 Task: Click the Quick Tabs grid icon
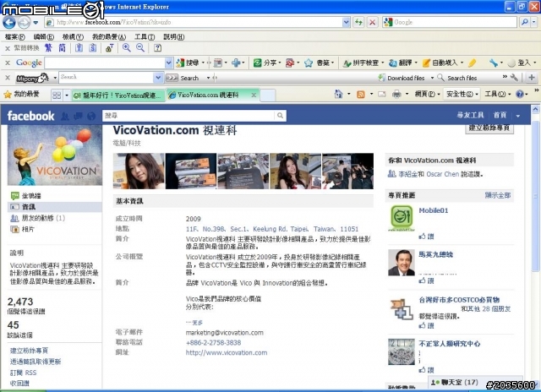(57, 95)
